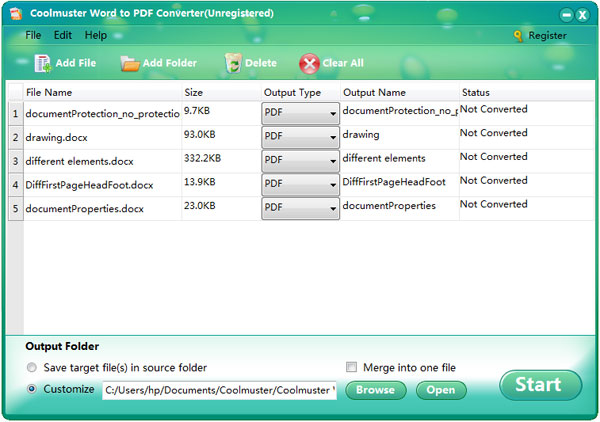600x422 pixels.
Task: Click the 93.0KB size cell
Action: 221,137
